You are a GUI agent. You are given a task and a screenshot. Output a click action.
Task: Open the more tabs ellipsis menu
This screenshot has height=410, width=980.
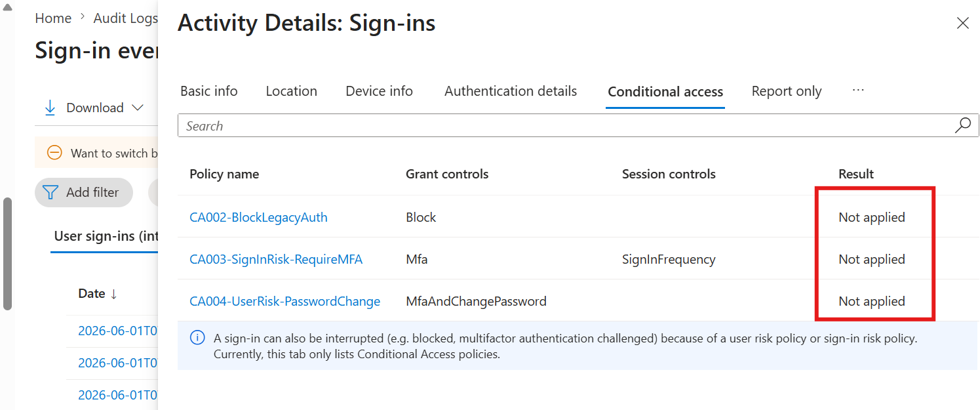858,90
